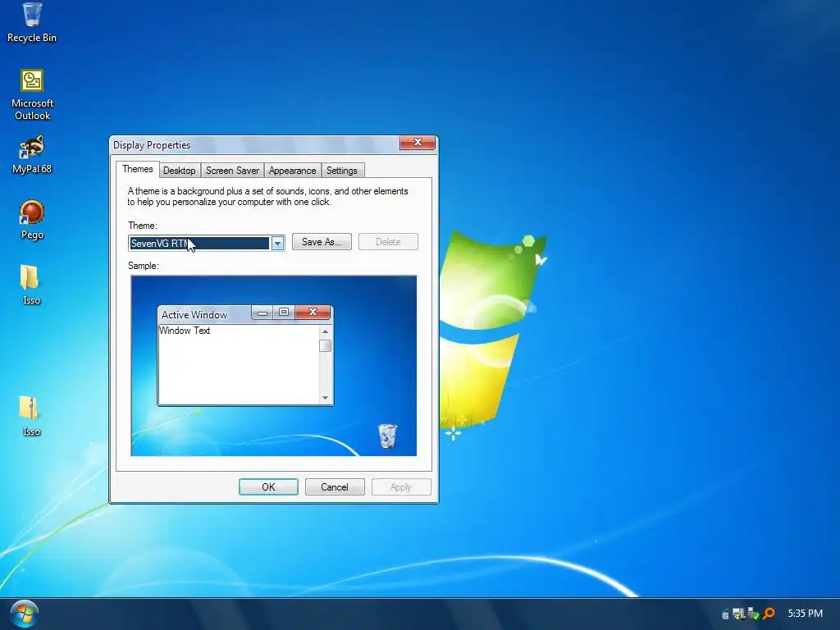Screen dimensions: 840x630
Task: Click the leftmost device tray icon
Action: (x=725, y=614)
